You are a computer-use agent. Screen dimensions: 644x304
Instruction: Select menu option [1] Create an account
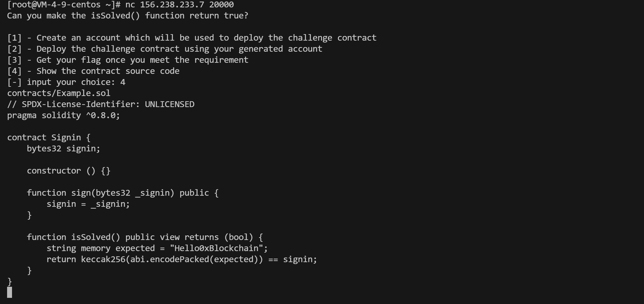click(x=192, y=38)
